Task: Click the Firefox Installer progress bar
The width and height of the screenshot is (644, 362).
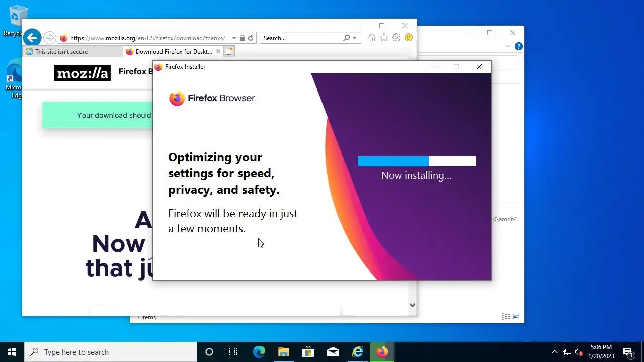Action: click(x=417, y=161)
